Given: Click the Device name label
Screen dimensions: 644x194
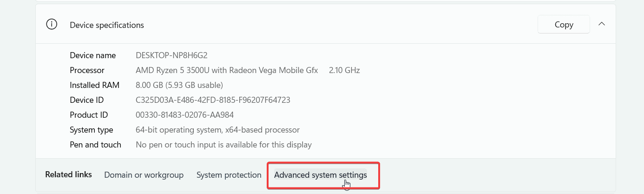Looking at the screenshot, I should point(92,55).
